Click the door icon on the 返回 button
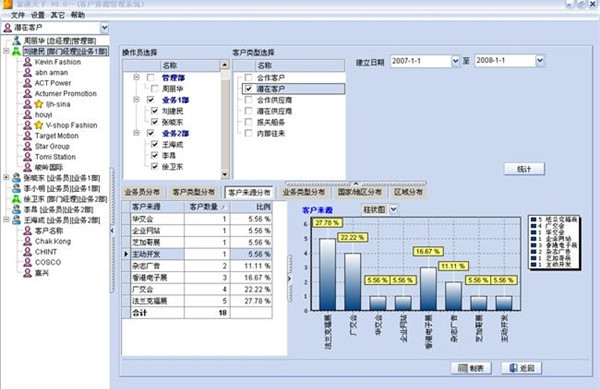This screenshot has height=389, width=600. [514, 368]
